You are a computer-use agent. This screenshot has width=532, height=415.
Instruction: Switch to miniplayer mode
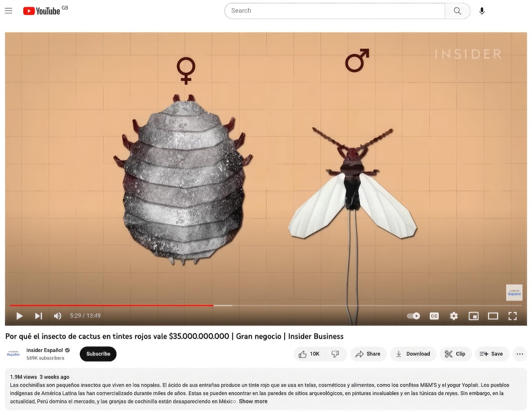click(473, 316)
